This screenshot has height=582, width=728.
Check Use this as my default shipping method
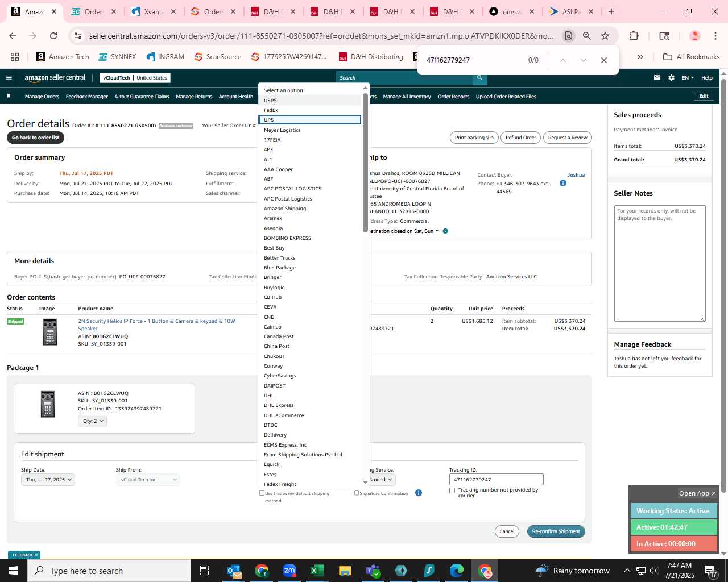point(262,493)
